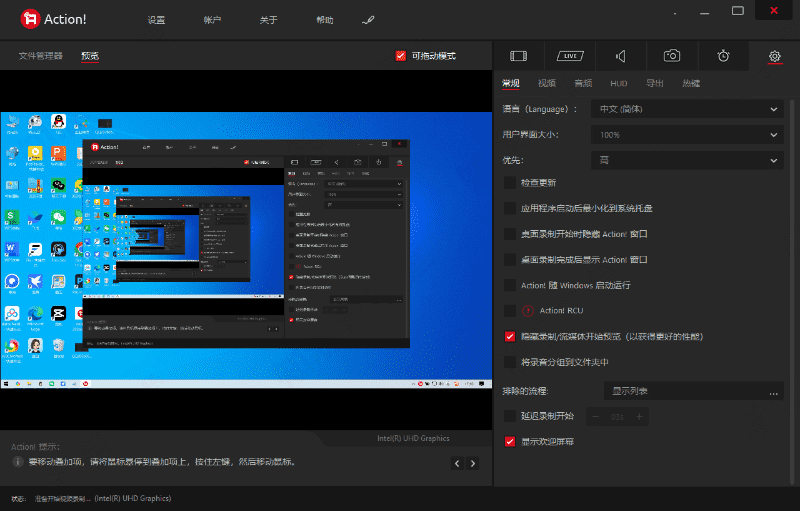Toggle the 可拖动模式 checkbox
This screenshot has width=800, height=511.
(401, 56)
